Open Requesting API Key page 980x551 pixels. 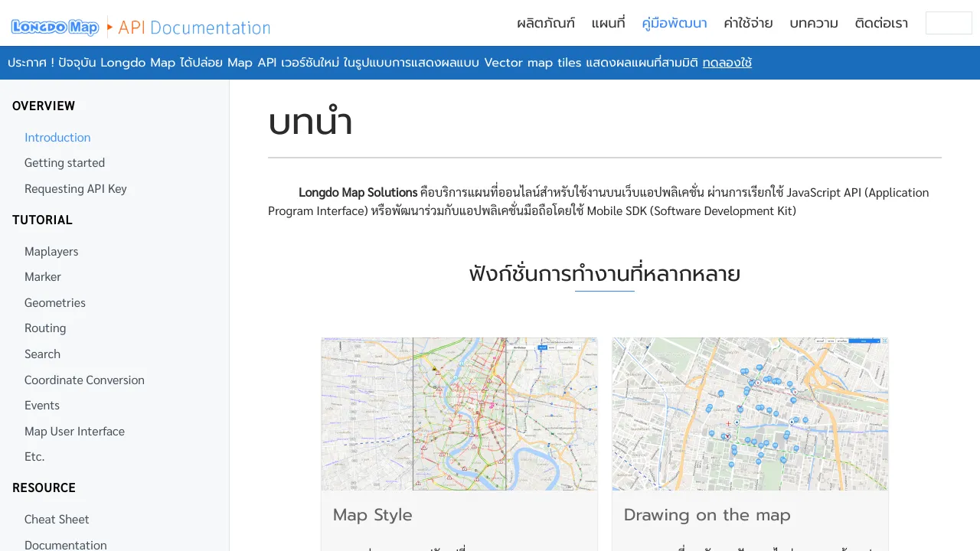point(76,189)
